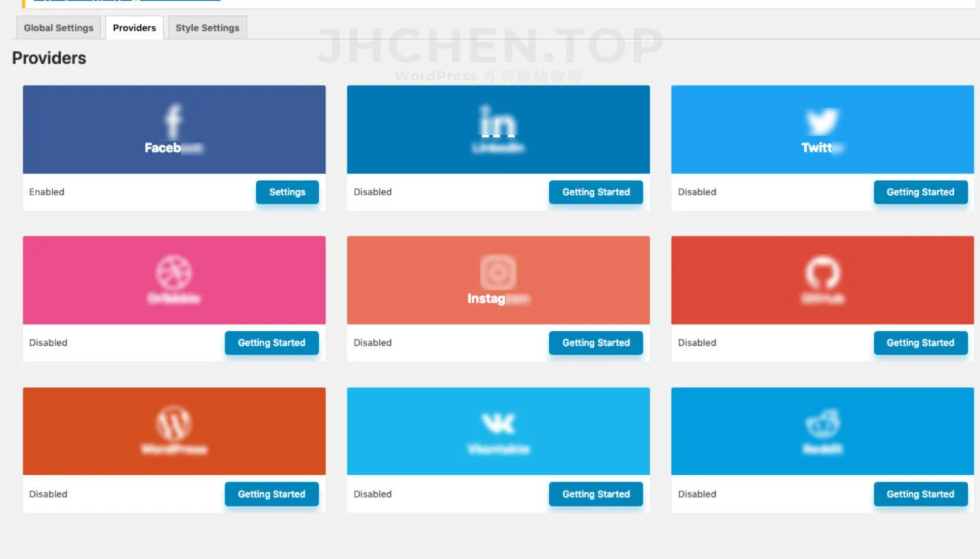Click the Twitter bird icon
Image resolution: width=980 pixels, height=559 pixels.
tap(822, 122)
